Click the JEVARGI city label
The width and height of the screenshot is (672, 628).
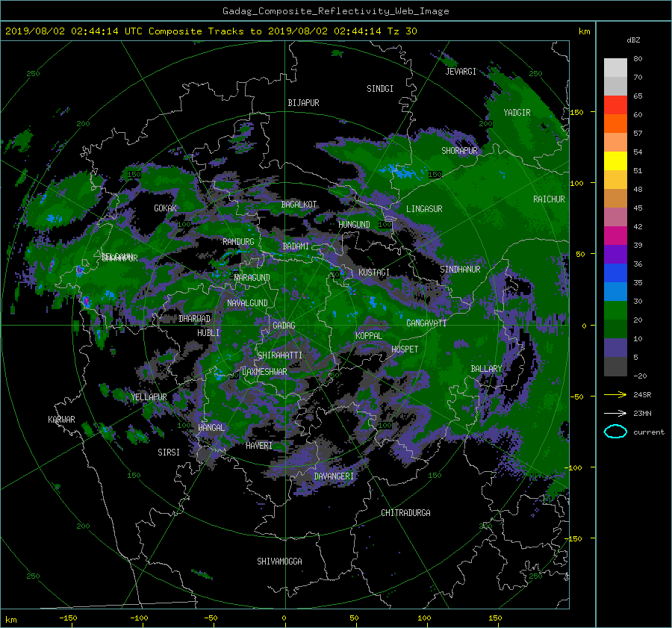[461, 72]
